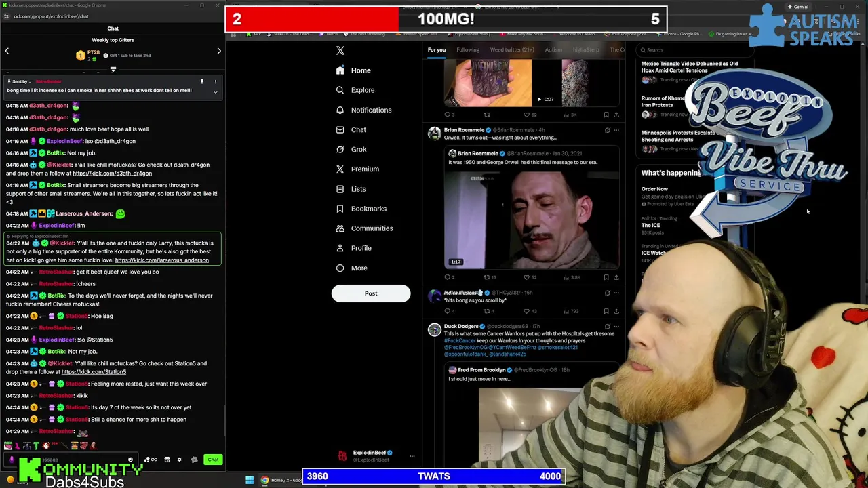This screenshot has width=868, height=488.
Task: Share the Brian Roemmele post
Action: [x=616, y=277]
